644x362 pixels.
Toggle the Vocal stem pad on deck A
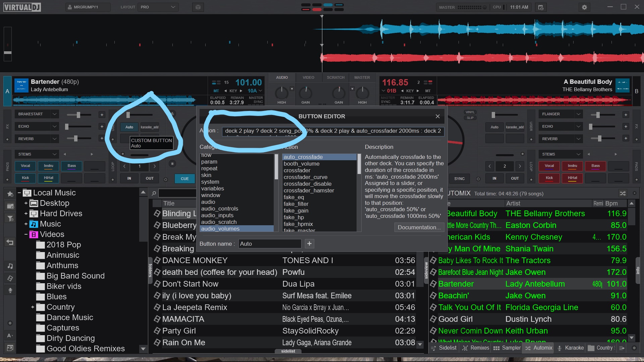tap(25, 166)
